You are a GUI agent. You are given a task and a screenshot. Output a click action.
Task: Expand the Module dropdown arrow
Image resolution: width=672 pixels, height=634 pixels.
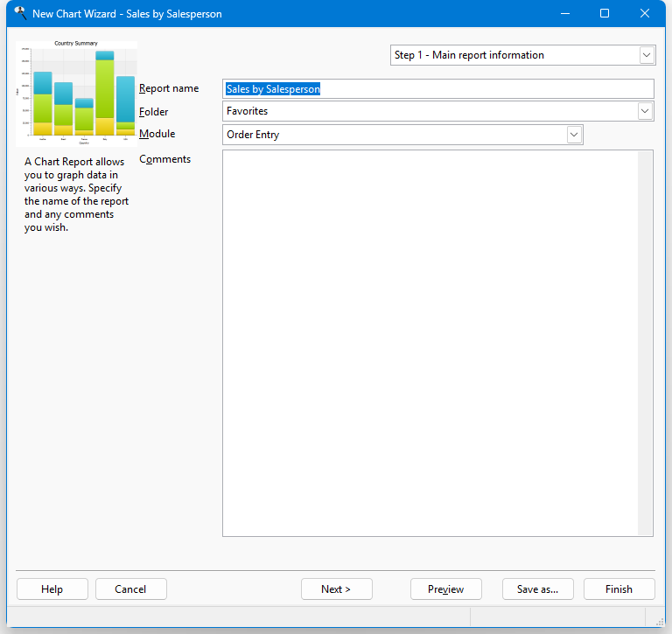(x=574, y=135)
